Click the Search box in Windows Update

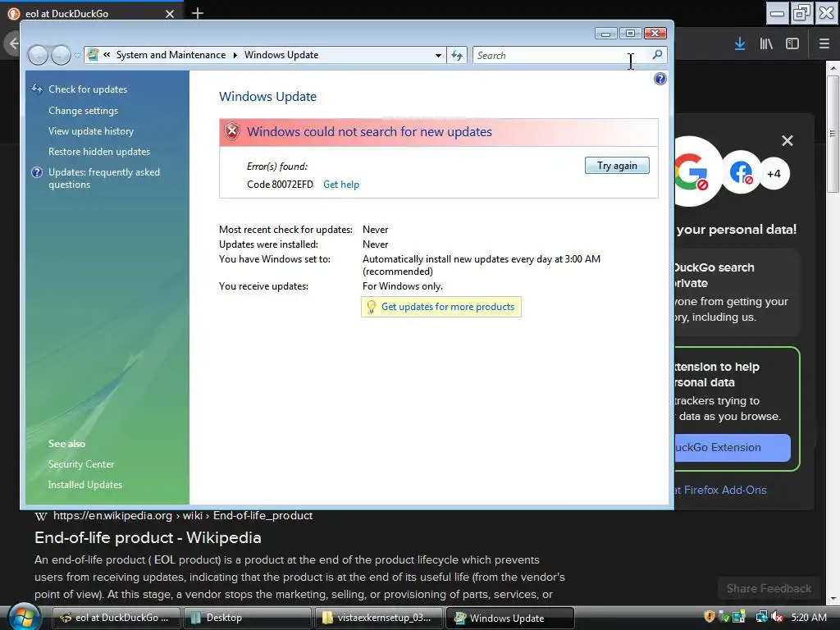point(561,55)
